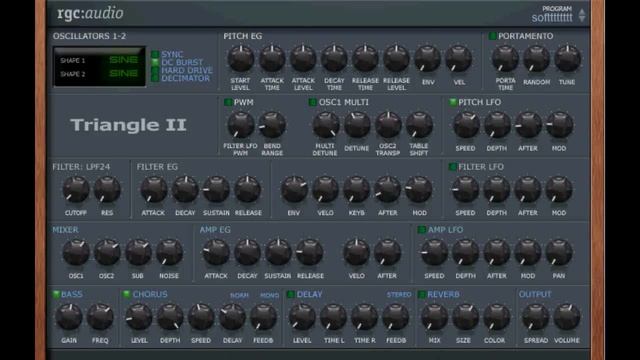The width and height of the screenshot is (640, 360).
Task: Toggle the AMP LFO switch
Action: click(x=422, y=229)
